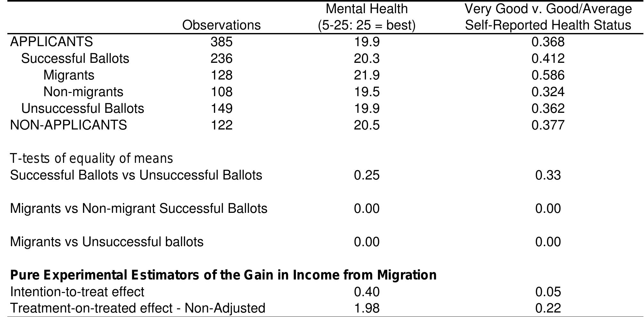644x317 pixels.
Task: Click the T-tests of equality of means heading
Action: [x=92, y=158]
